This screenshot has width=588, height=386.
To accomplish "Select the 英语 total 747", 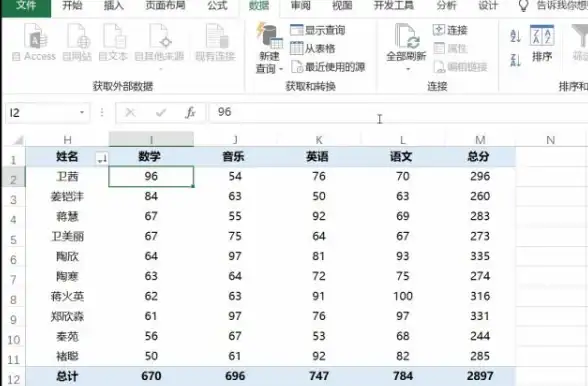I will tap(319, 376).
